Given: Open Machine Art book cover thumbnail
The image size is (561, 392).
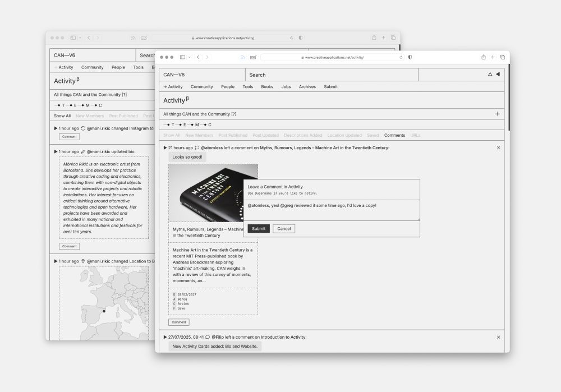Looking at the screenshot, I should (x=213, y=193).
